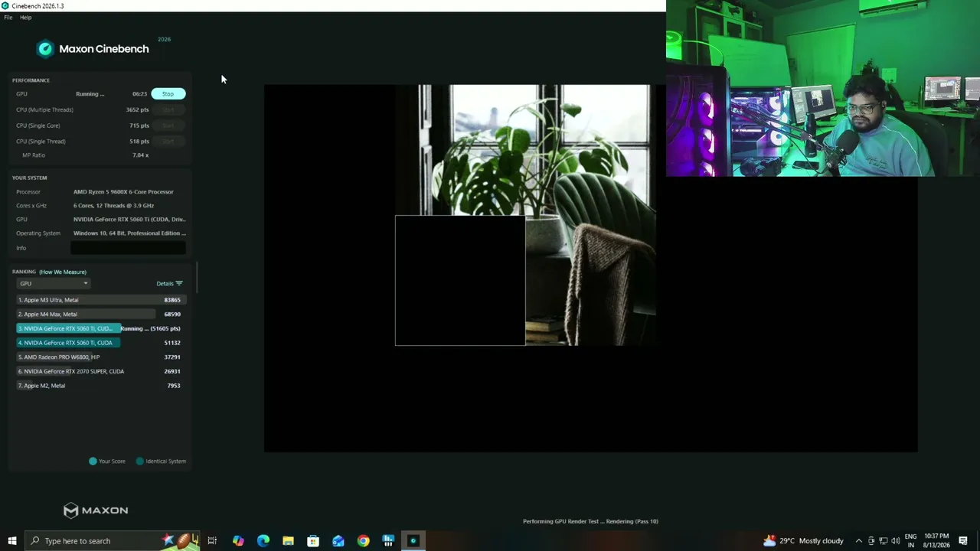Open the volume control tray icon

coord(895,541)
